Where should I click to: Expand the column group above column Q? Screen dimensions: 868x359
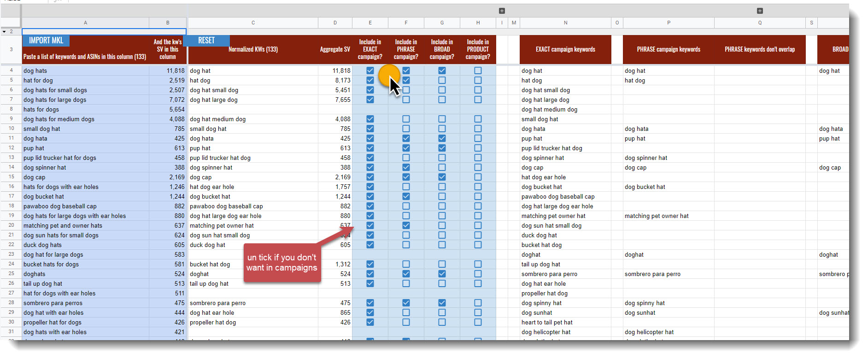click(760, 11)
